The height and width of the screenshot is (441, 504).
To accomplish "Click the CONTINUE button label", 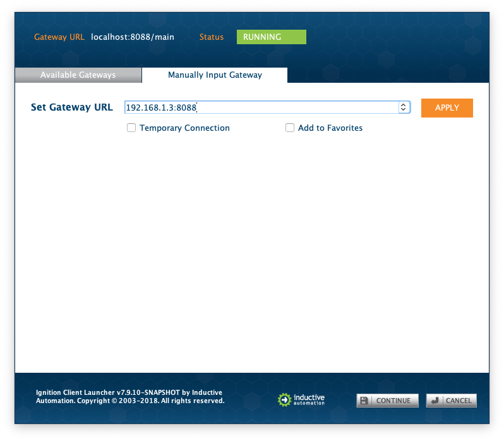I will point(393,401).
